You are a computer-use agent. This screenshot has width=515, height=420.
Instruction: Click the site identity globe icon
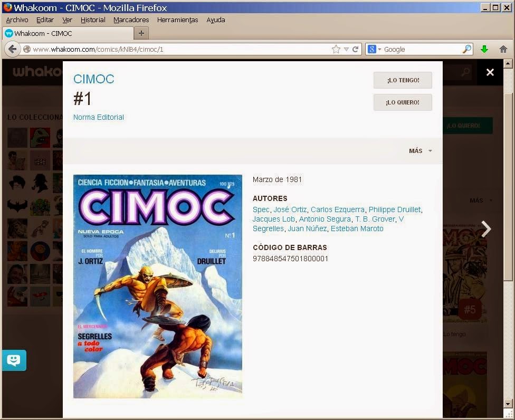[x=27, y=49]
